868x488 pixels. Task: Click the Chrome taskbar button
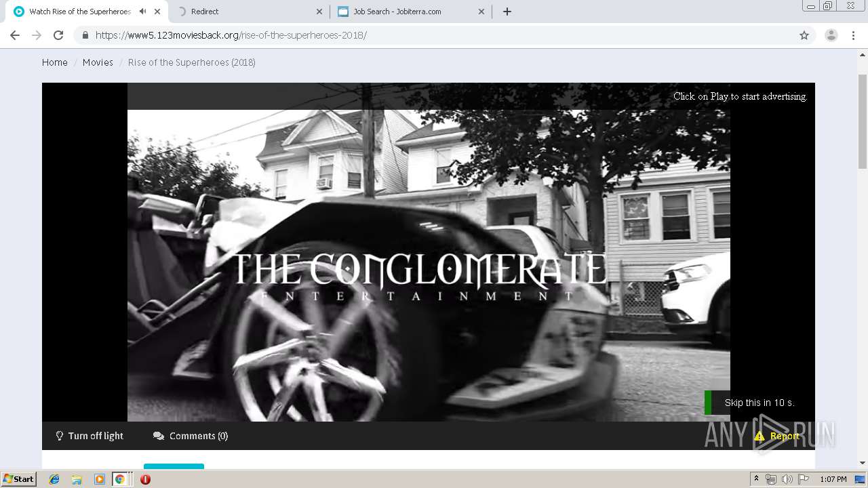click(x=119, y=479)
